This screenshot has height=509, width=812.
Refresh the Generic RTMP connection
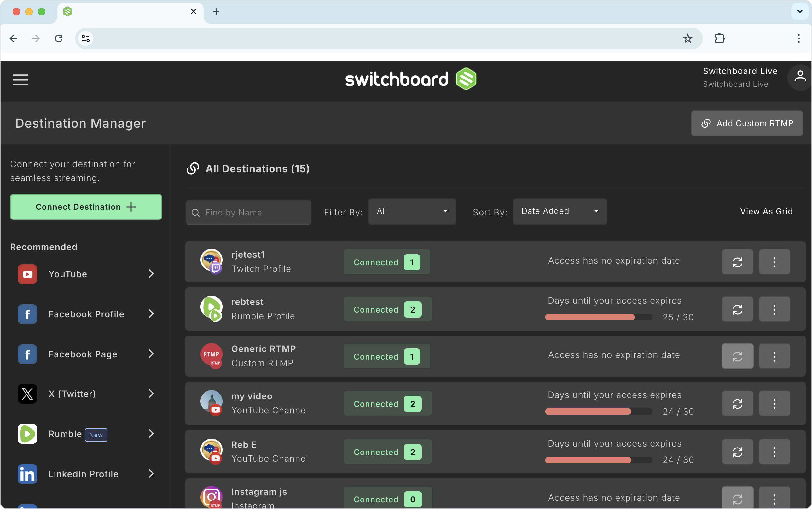coord(737,356)
